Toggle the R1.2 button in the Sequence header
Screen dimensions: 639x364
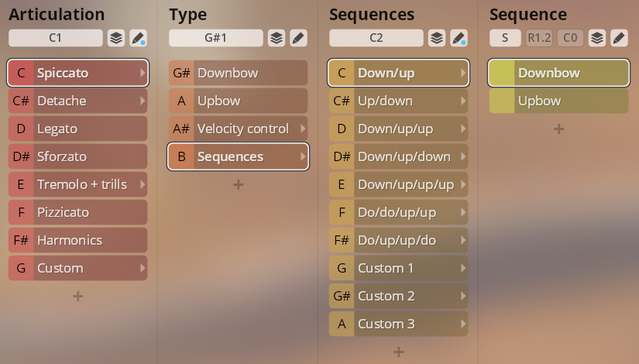[539, 38]
